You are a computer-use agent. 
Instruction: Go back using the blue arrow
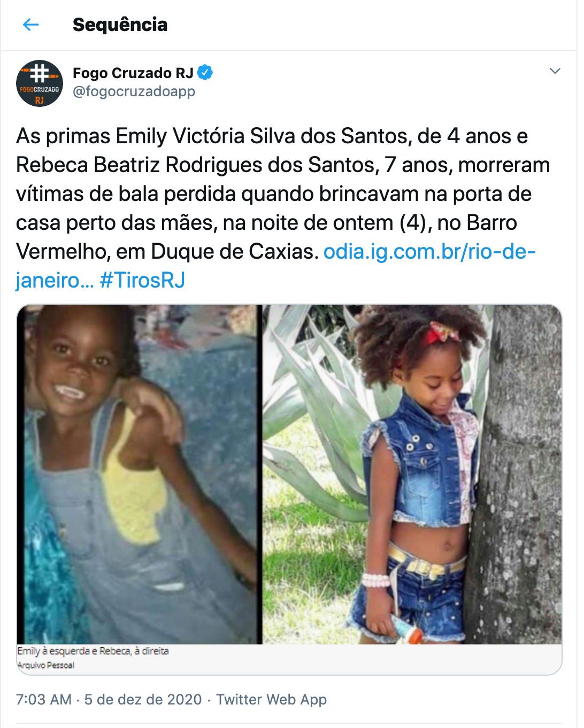(31, 25)
